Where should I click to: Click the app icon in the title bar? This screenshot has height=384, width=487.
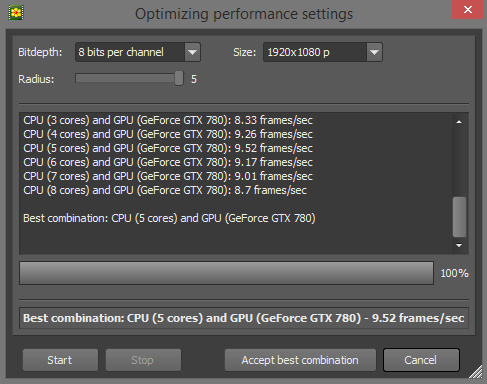[16, 13]
